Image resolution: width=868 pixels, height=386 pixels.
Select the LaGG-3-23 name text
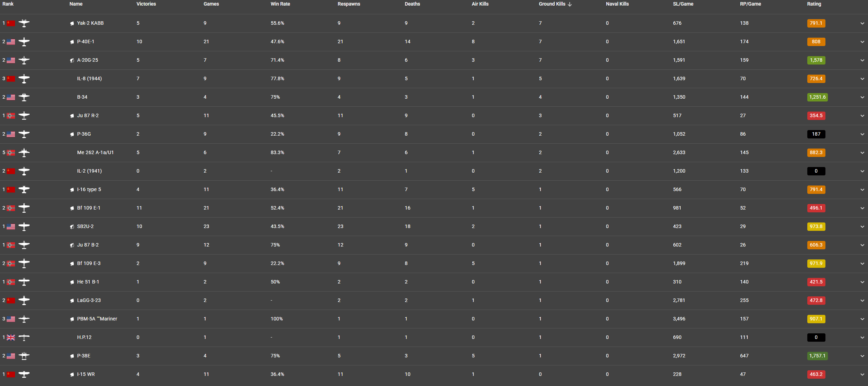pos(89,301)
